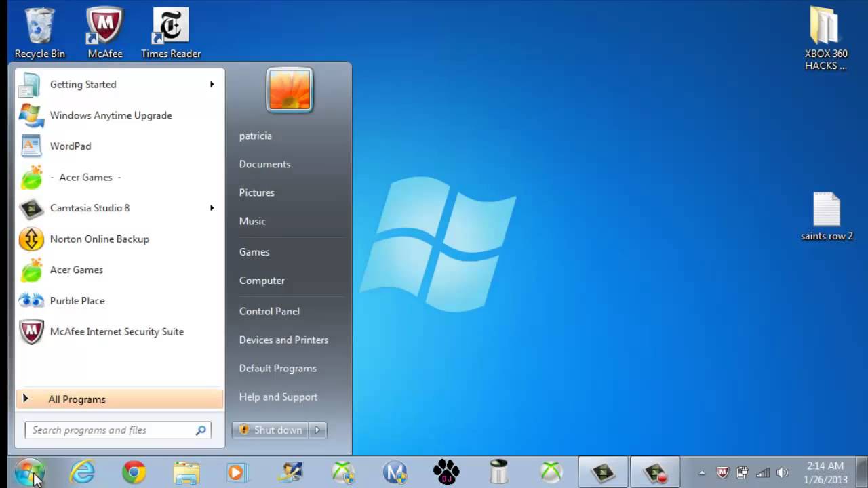This screenshot has width=868, height=488.
Task: Click the Windows Anytime Upgrade flag icon
Action: [x=31, y=115]
